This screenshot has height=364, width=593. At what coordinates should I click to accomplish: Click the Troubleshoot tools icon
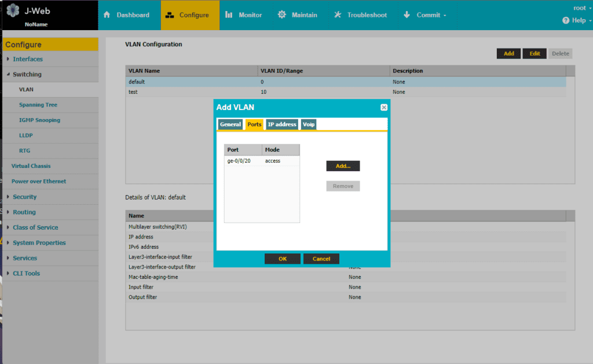(x=338, y=14)
